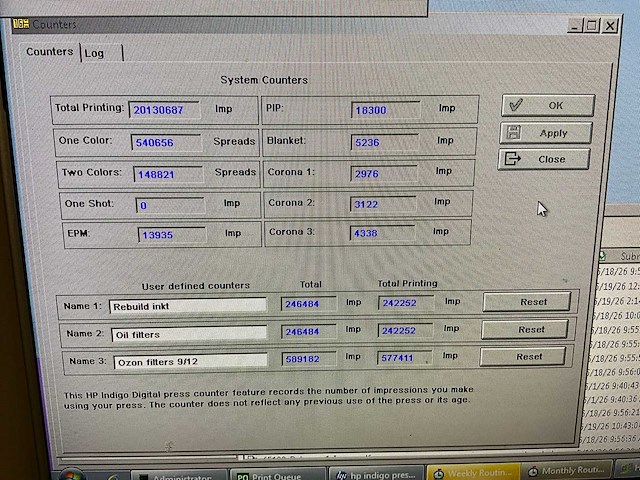
Task: Click the checkmark icon on OK button
Action: [516, 105]
